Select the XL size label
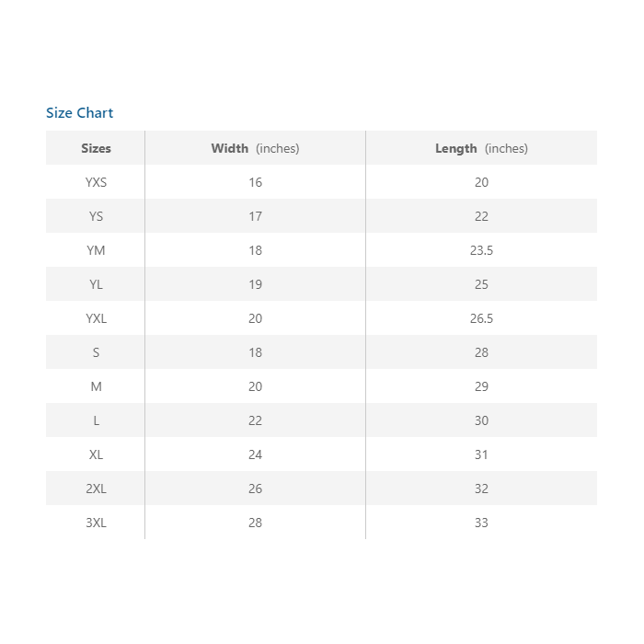This screenshot has height=644, width=644. click(x=96, y=454)
